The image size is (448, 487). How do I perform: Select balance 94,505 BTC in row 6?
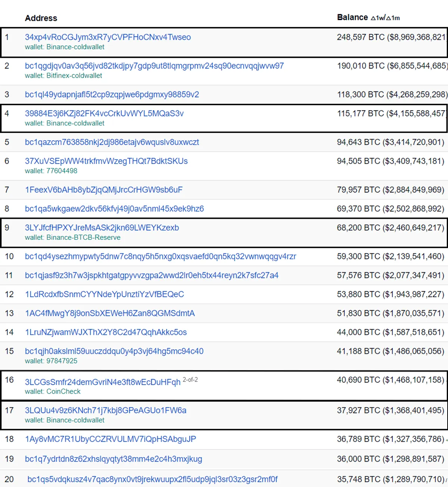[x=391, y=161]
